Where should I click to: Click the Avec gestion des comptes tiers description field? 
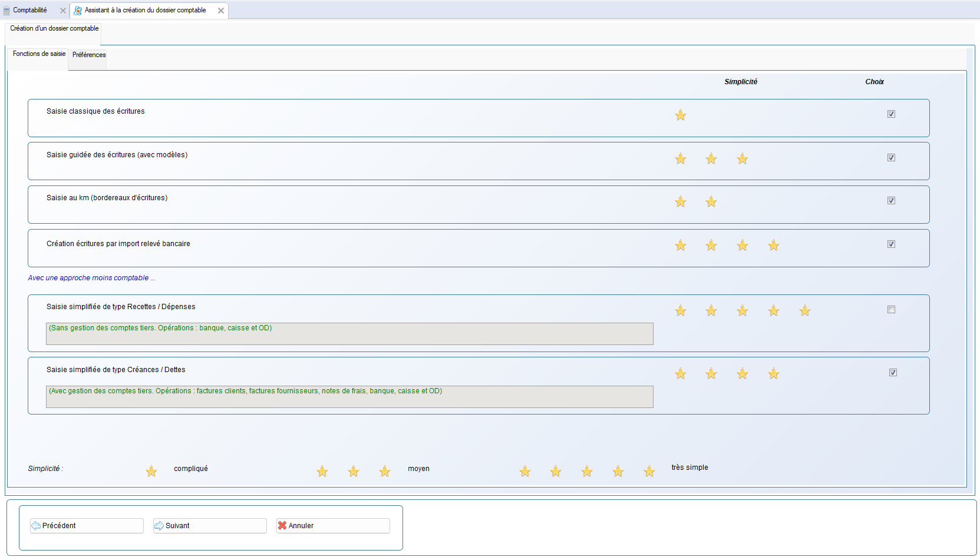pos(349,397)
